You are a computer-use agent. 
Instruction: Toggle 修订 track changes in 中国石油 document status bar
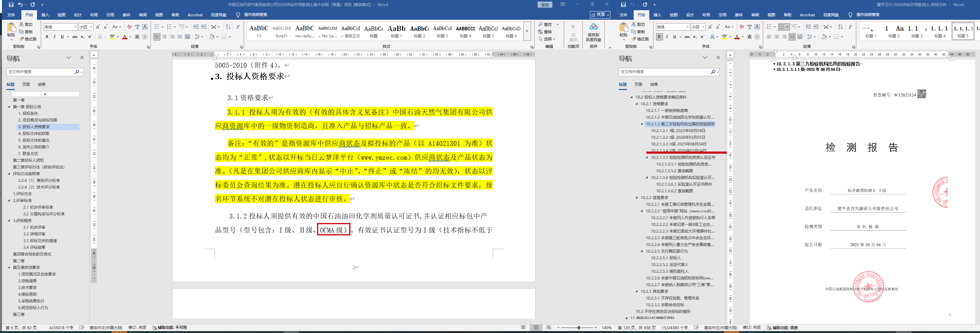137,328
